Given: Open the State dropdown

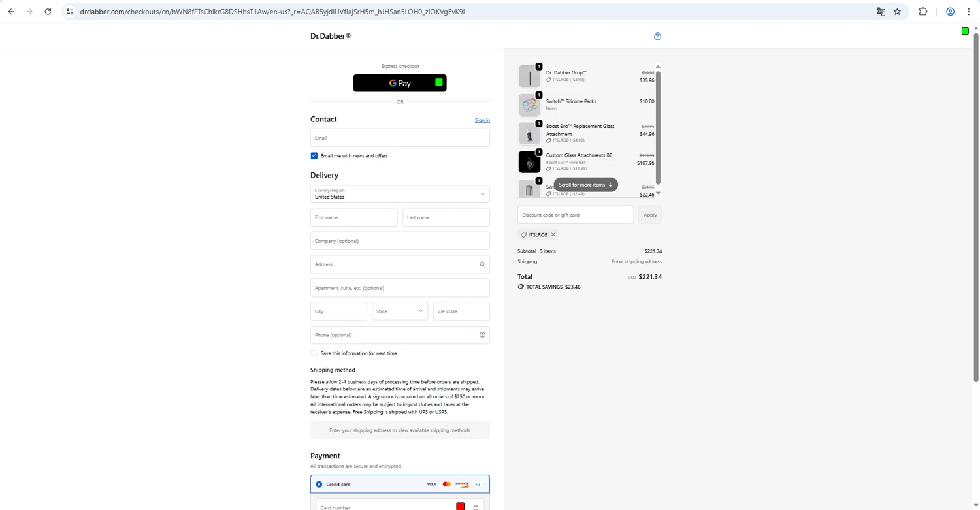Looking at the screenshot, I should 400,311.
